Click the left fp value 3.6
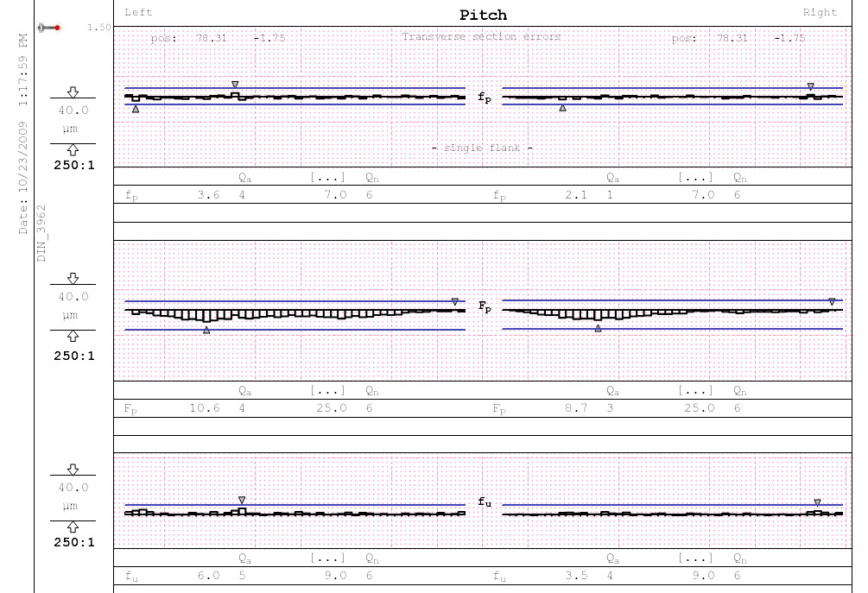Screen dimensions: 868x593 click(x=209, y=195)
